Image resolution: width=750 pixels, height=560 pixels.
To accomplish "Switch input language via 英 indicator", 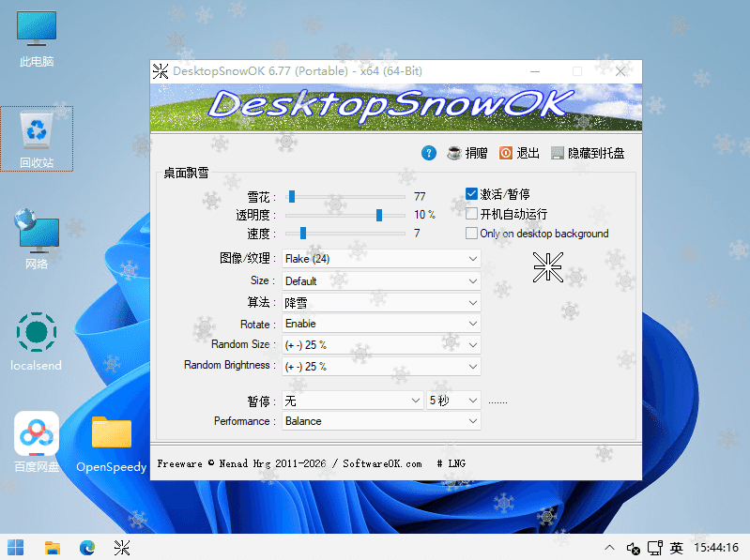I will [x=677, y=548].
